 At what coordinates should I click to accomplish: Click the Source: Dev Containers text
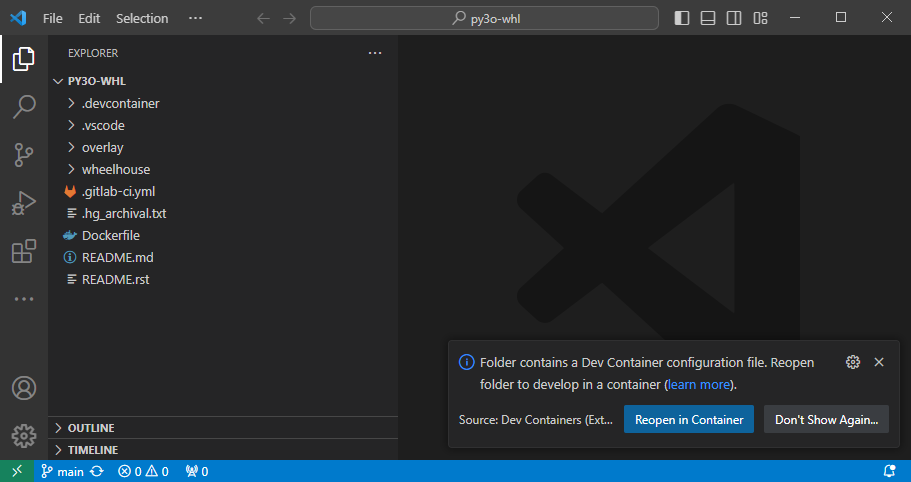(x=536, y=420)
